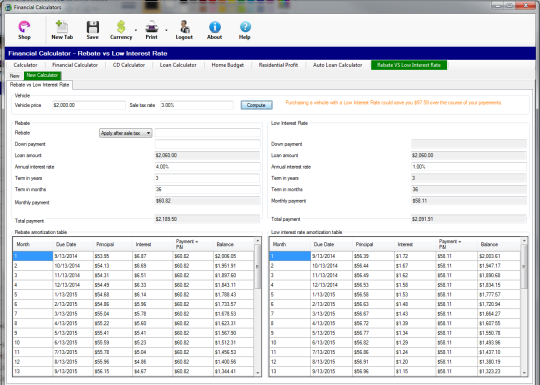The width and height of the screenshot is (540, 385).
Task: Select Low interest table Month 1 cell
Action: click(290, 256)
